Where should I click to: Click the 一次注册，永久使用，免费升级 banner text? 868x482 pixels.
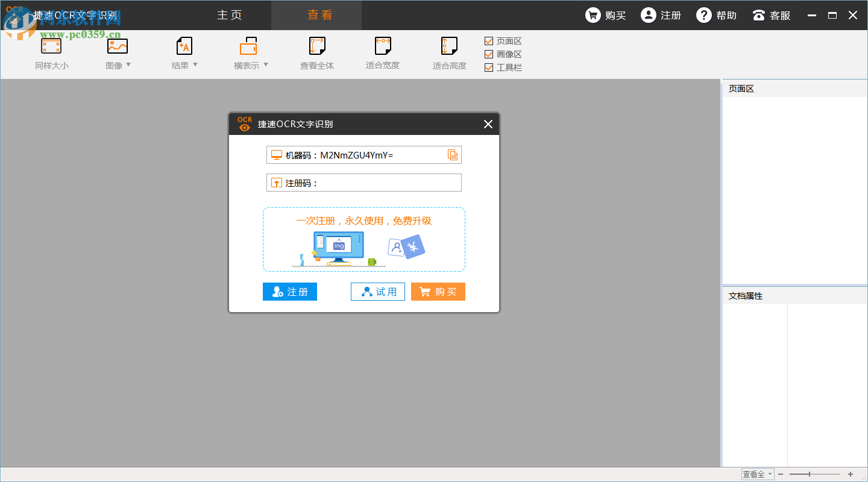click(364, 221)
